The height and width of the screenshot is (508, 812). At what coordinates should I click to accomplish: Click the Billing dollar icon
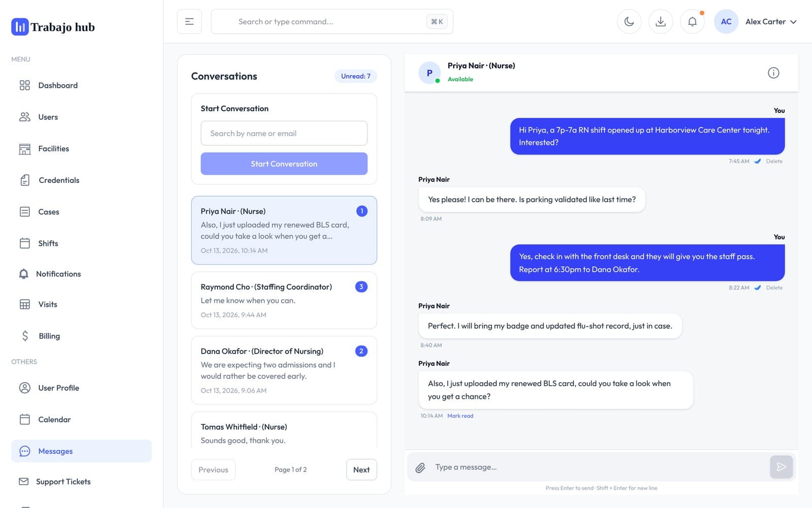click(x=25, y=336)
